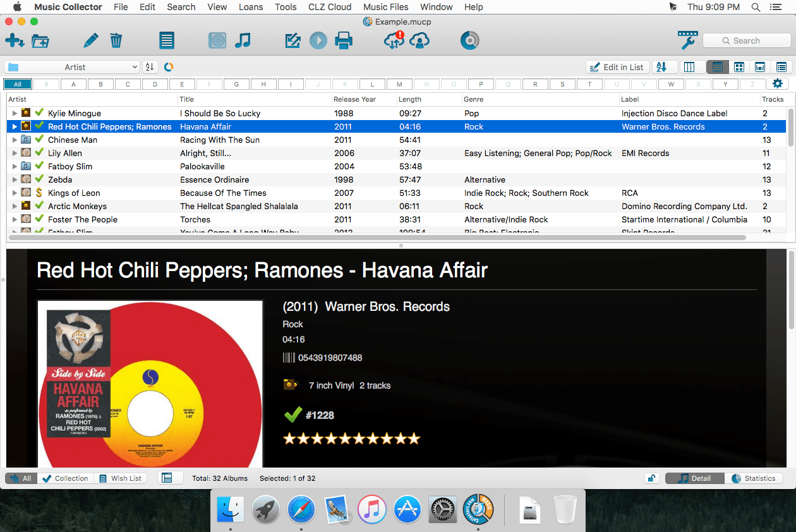Click the gear icon beside alphabet bar
Image resolution: width=796 pixels, height=532 pixels.
click(x=778, y=84)
